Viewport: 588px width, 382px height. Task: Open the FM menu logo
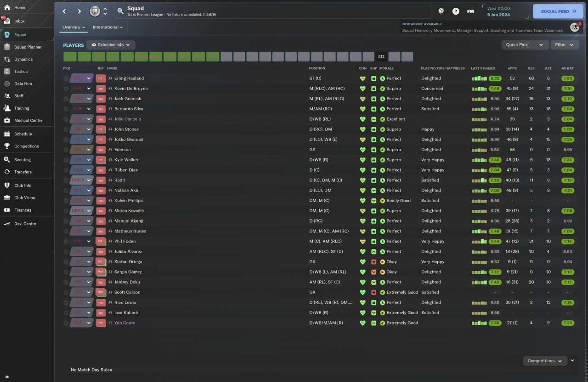tap(470, 11)
